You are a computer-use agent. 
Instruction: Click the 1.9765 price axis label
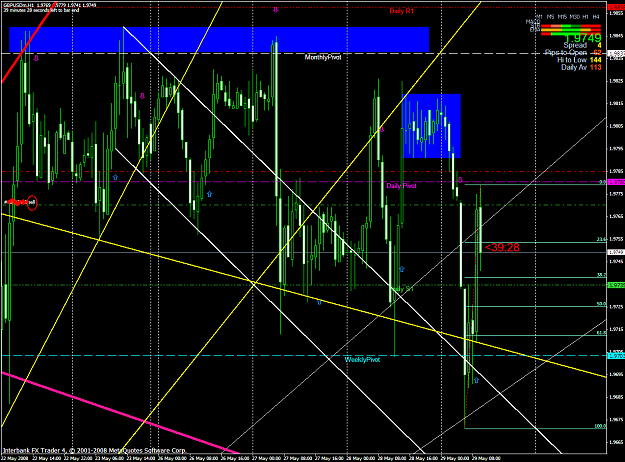coord(616,216)
